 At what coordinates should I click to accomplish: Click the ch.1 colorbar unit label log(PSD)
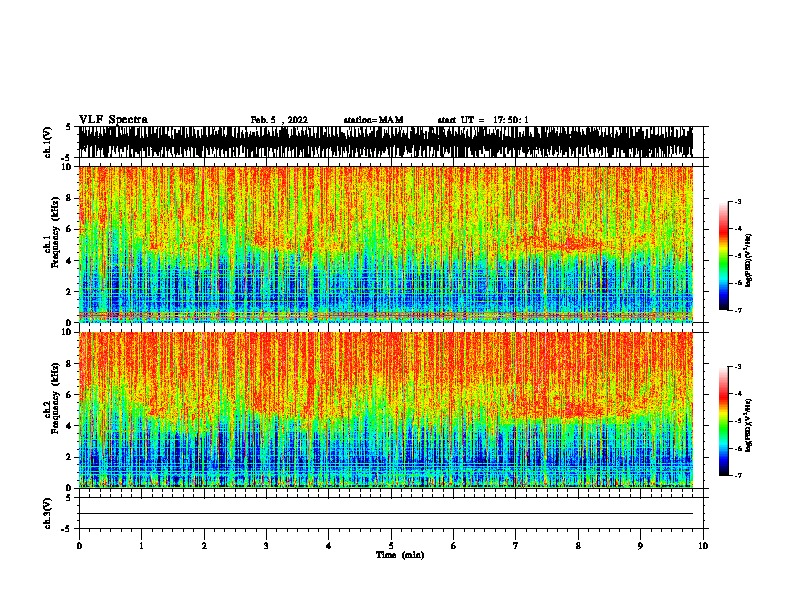748,261
